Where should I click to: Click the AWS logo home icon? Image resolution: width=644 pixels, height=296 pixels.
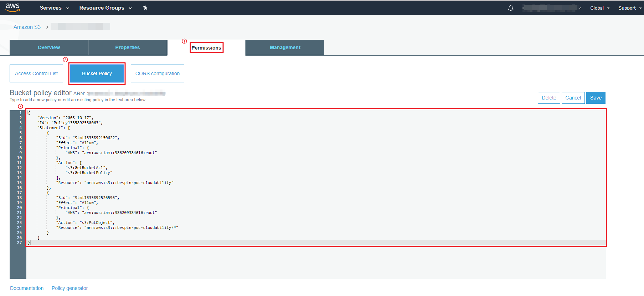click(x=12, y=7)
